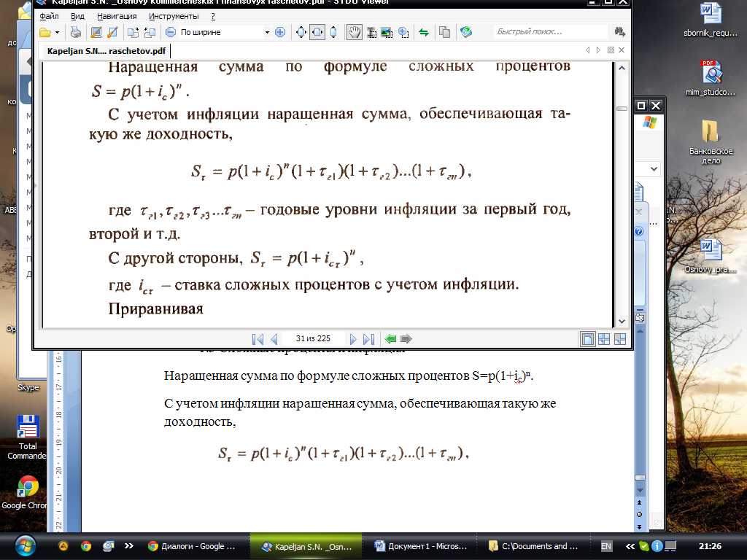Screen dimensions: 747x560
Task: Click green back navigation arrow
Action: 390,339
